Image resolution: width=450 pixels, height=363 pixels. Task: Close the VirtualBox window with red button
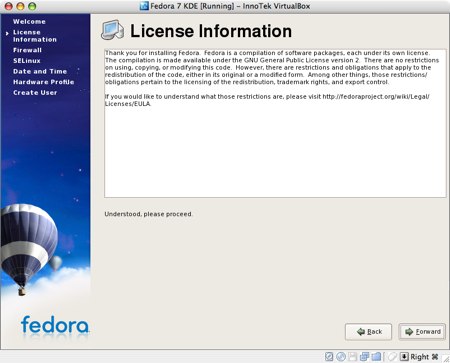9,6
